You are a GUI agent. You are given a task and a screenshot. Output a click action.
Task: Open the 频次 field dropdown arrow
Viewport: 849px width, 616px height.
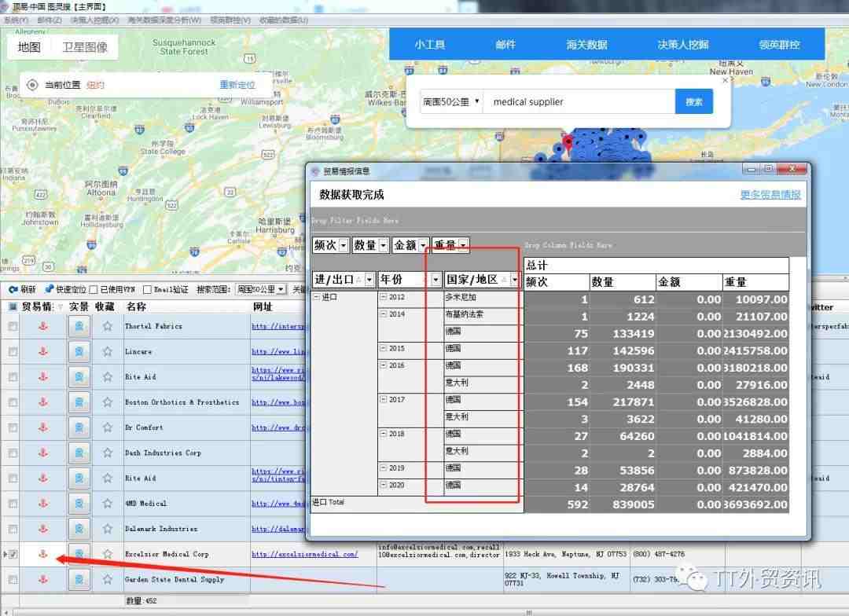[344, 245]
